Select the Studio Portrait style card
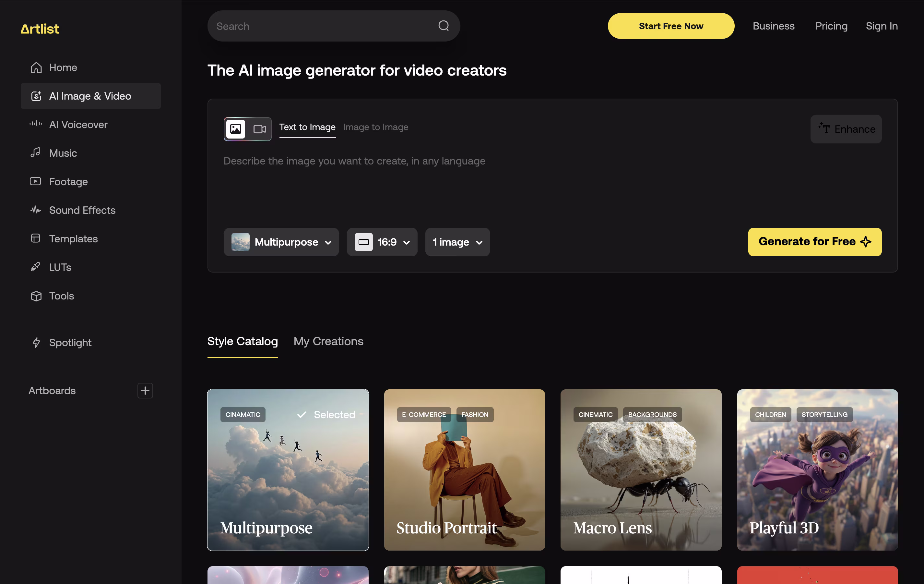The height and width of the screenshot is (584, 924). coord(465,470)
